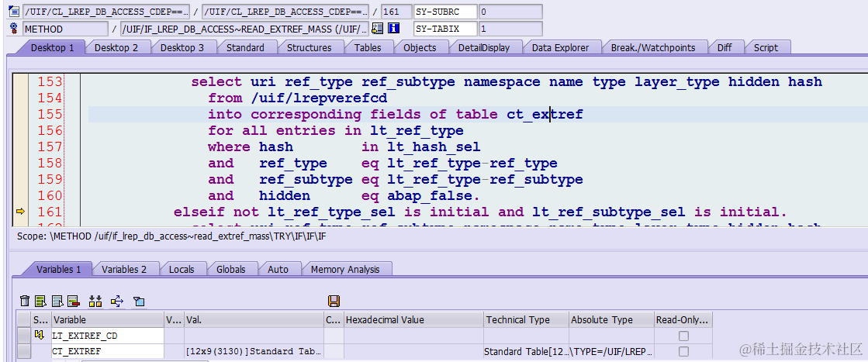This screenshot has width=868, height=362.
Task: Click the second /UIF/CL_LREP_DB_ACCESS_CDEP include field
Action: click(x=285, y=11)
